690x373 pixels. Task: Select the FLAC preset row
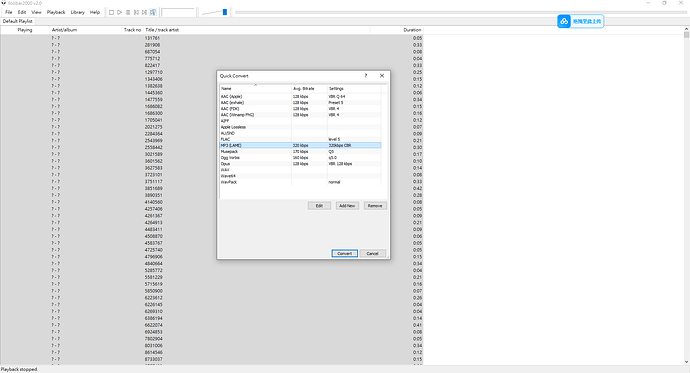(300, 139)
